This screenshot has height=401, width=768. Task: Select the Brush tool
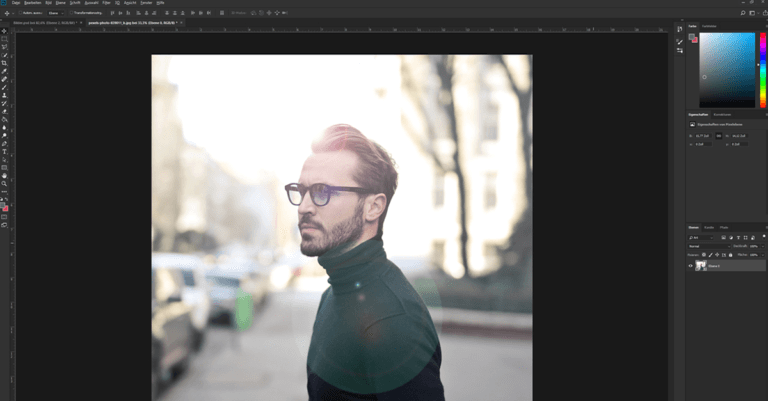(4, 87)
